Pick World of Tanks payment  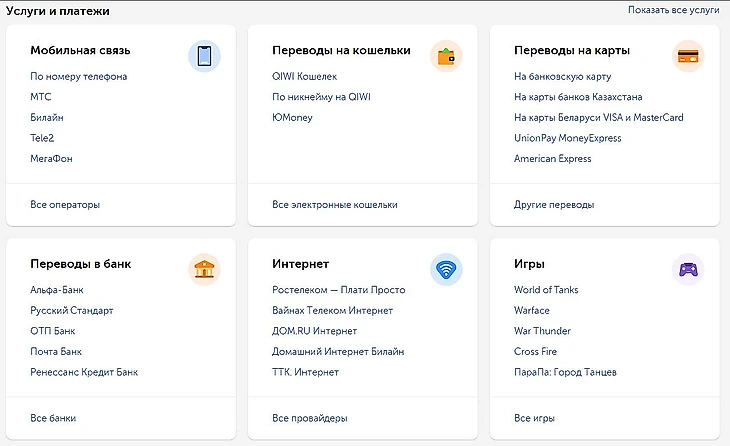point(546,290)
